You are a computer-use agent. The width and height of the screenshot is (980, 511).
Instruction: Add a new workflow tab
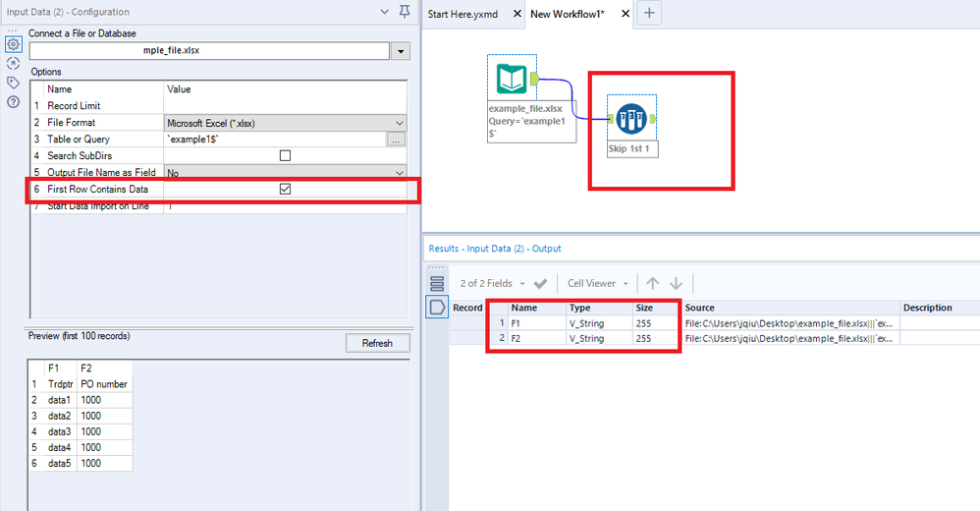[x=649, y=13]
